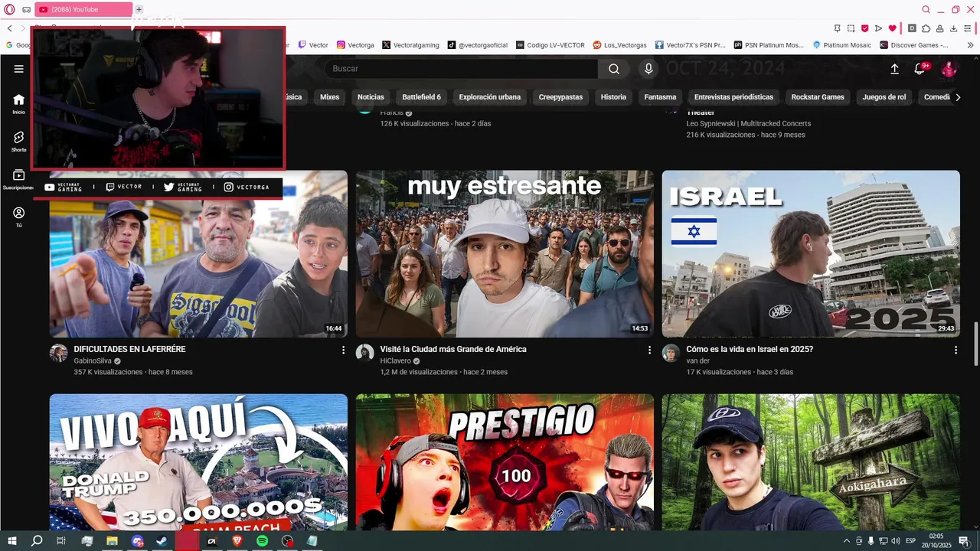
Task: Select the Creepypastas category chip
Action: pyautogui.click(x=560, y=97)
